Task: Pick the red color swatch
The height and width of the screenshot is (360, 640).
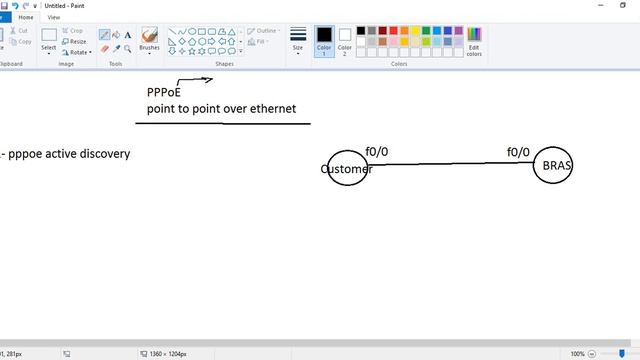Action: tap(393, 31)
